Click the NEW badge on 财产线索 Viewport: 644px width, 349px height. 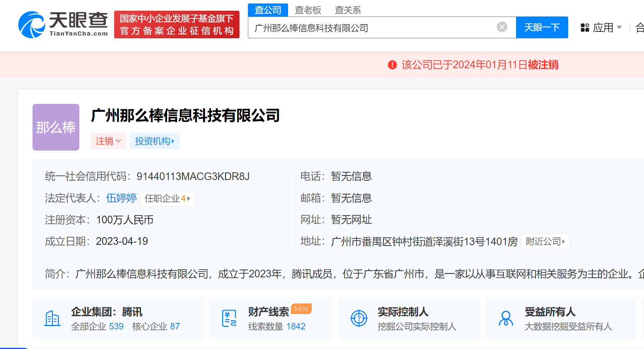pos(301,309)
